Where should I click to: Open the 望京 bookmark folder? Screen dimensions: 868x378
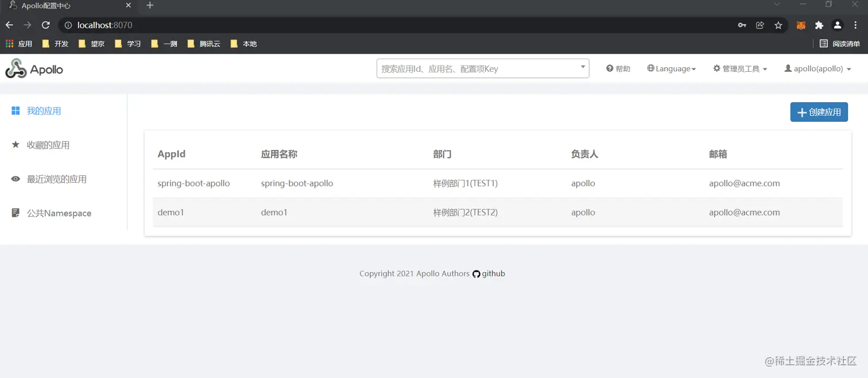pos(91,44)
